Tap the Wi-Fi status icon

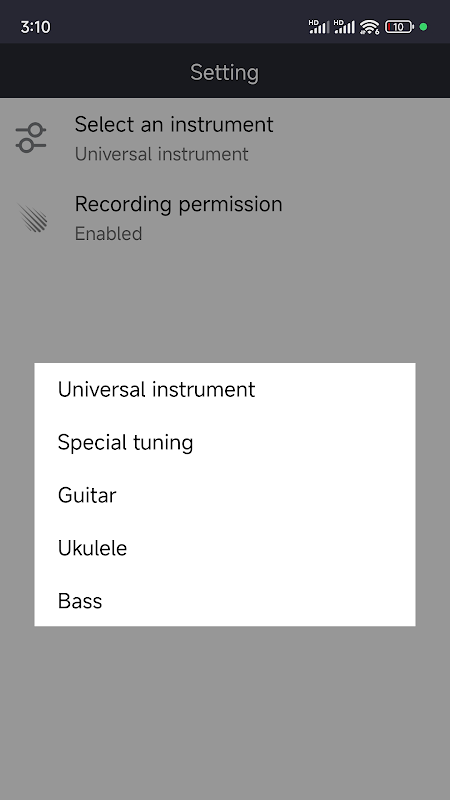[x=369, y=27]
